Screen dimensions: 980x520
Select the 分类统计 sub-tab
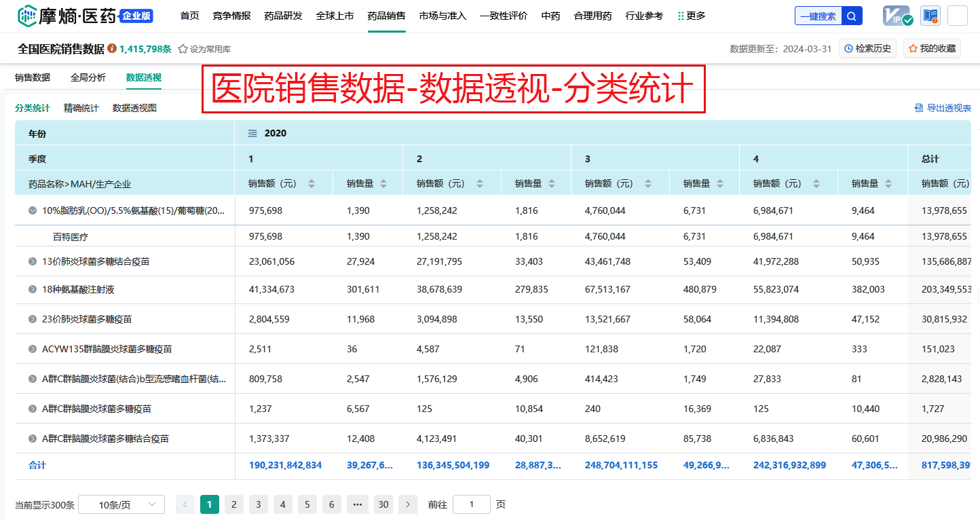[x=33, y=108]
